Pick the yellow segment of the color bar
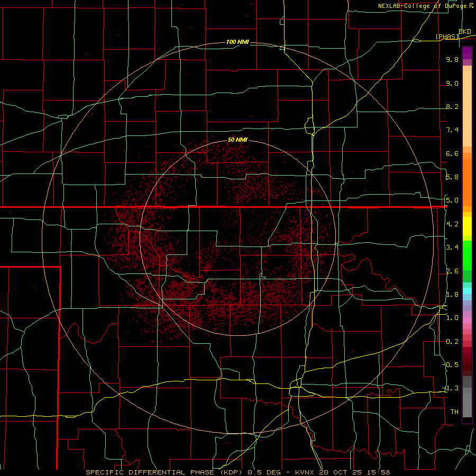The height and width of the screenshot is (476, 476). click(467, 226)
